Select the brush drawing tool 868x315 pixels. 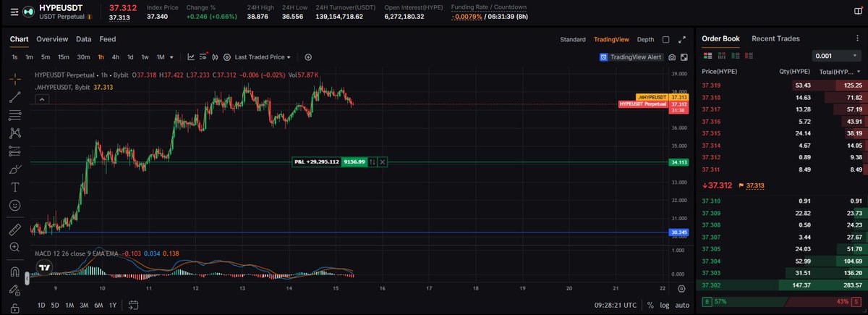[14, 169]
